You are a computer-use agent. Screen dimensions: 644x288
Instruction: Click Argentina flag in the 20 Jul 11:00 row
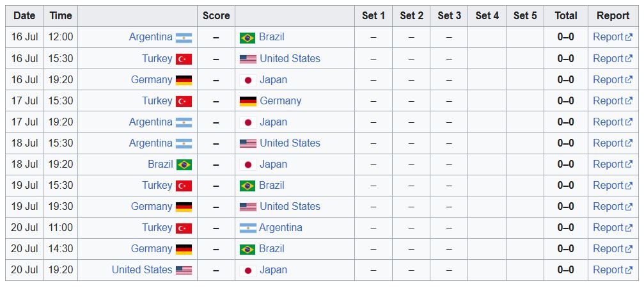tap(247, 228)
